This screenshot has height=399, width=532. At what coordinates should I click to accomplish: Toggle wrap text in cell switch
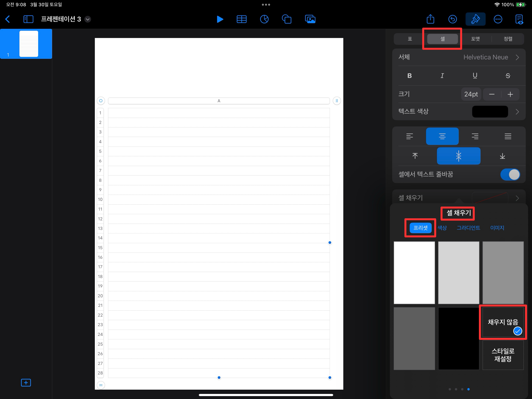click(510, 174)
